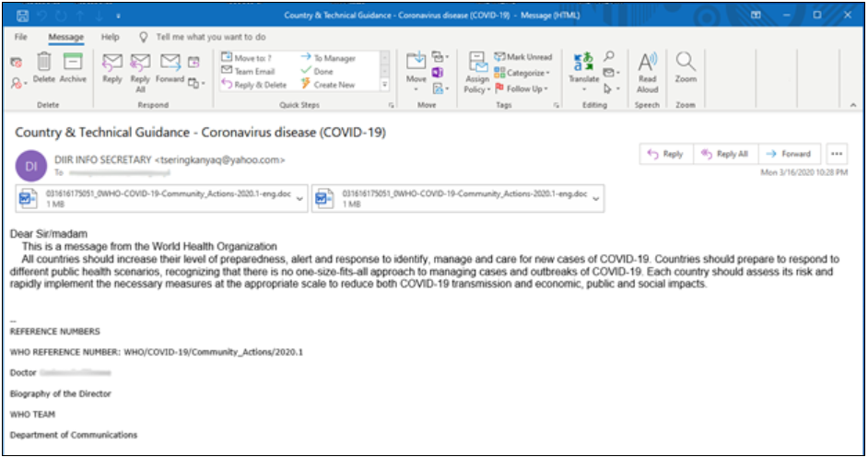Viewport: 868px width, 457px height.
Task: Open the File menu
Action: point(21,37)
